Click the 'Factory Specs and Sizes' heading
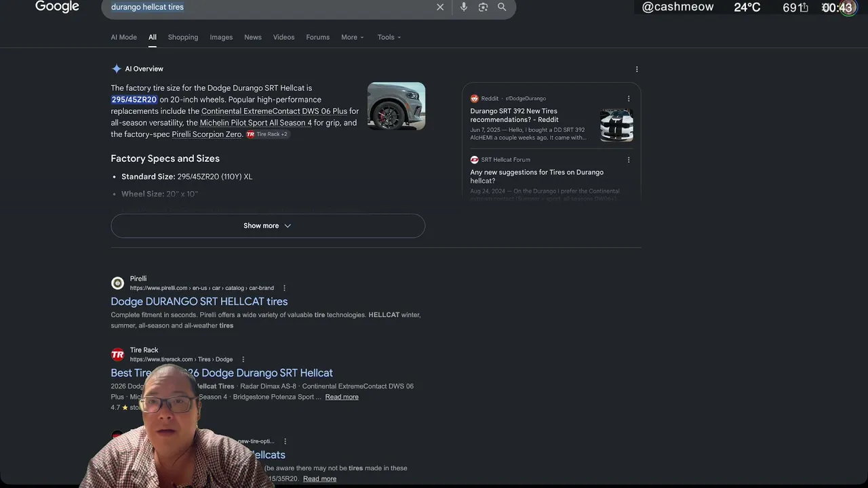The width and height of the screenshot is (868, 488). 165,159
